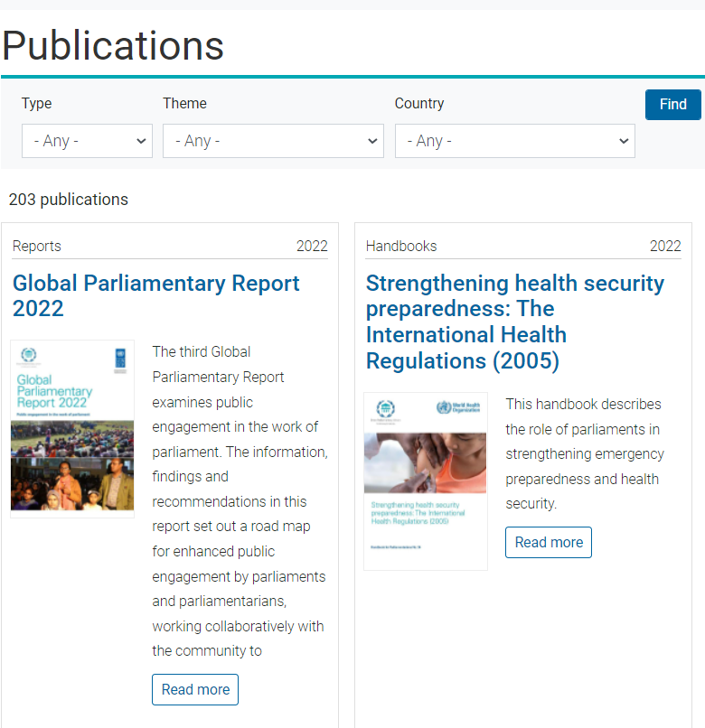
Task: Click the 2022 year on Reports card
Action: point(312,246)
